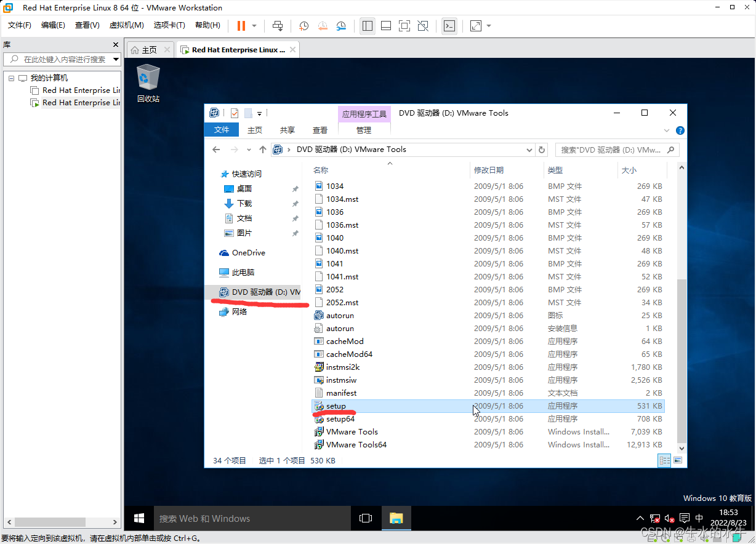
Task: Sort files by the 修改日期 column header
Action: tap(507, 170)
